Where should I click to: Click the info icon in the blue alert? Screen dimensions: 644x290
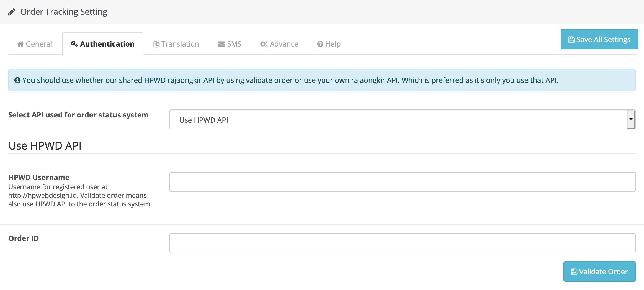[x=17, y=80]
